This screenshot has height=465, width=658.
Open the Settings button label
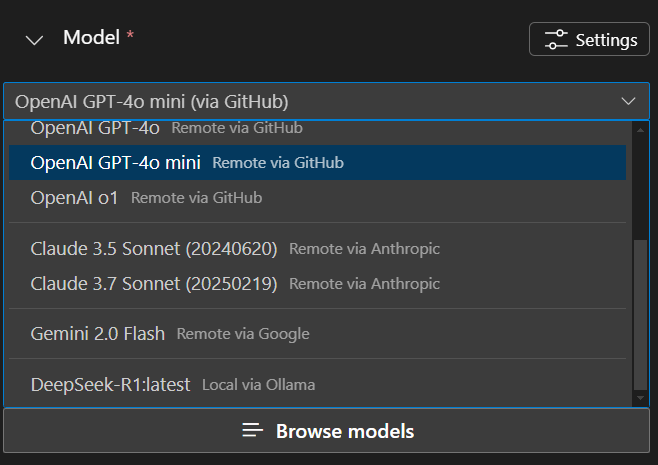coord(606,40)
